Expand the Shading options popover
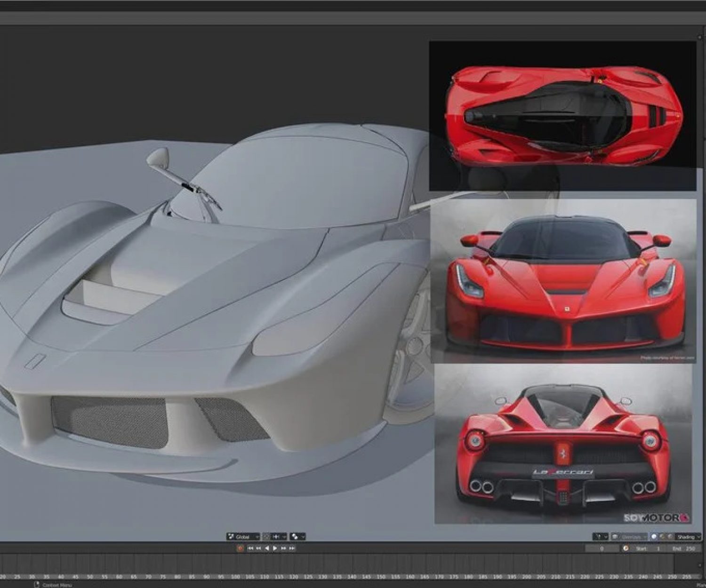 pos(688,537)
